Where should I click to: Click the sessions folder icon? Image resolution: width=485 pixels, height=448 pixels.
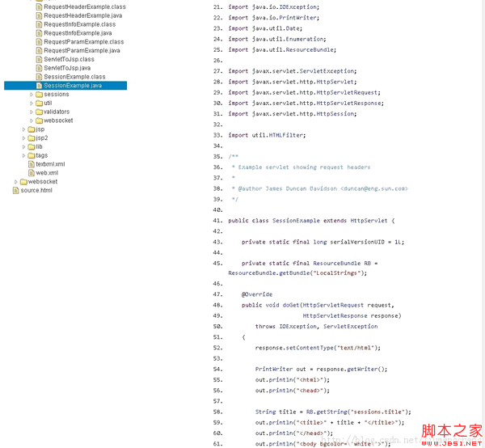coord(39,95)
